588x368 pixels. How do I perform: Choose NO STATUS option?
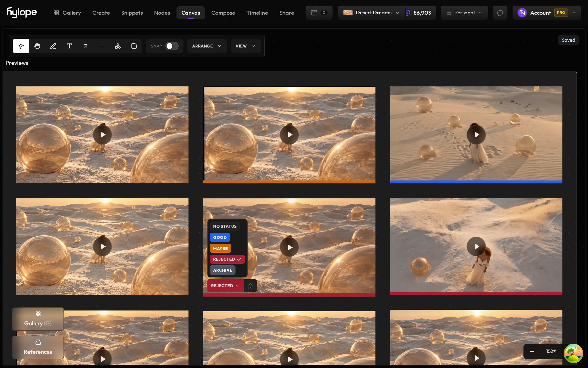click(225, 226)
